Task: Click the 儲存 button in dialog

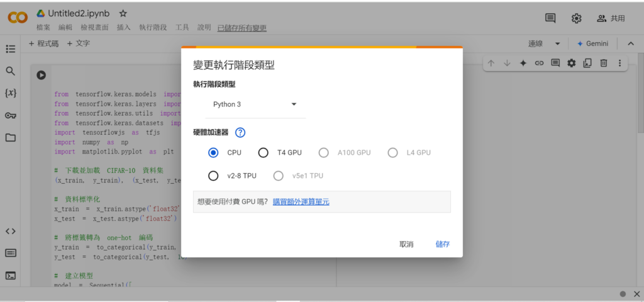Action: 443,244
